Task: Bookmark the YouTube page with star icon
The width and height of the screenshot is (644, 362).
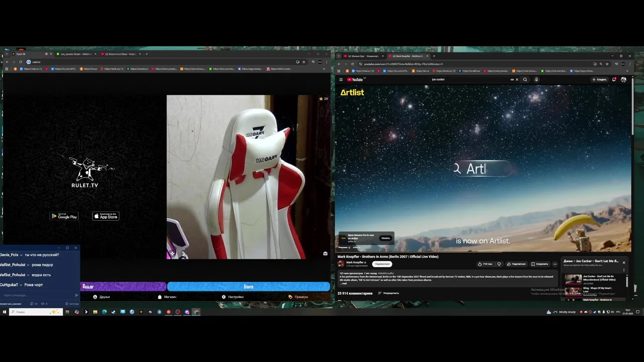Action: 607,64
